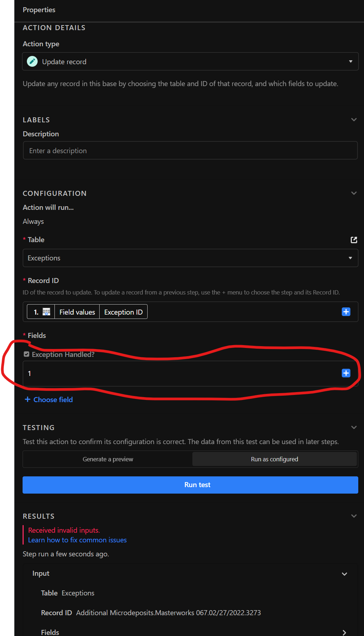Open the Exceptions table in new view icon

pos(354,240)
